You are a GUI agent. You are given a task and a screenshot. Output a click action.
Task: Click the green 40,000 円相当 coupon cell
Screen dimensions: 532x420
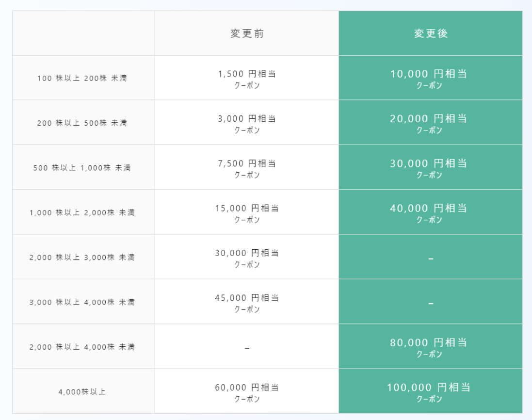point(429,212)
